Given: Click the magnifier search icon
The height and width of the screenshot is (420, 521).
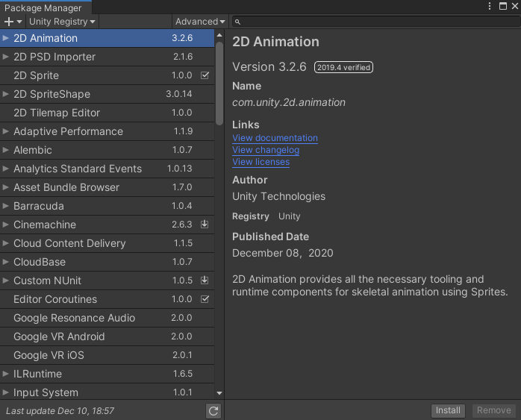Looking at the screenshot, I should coord(237,22).
